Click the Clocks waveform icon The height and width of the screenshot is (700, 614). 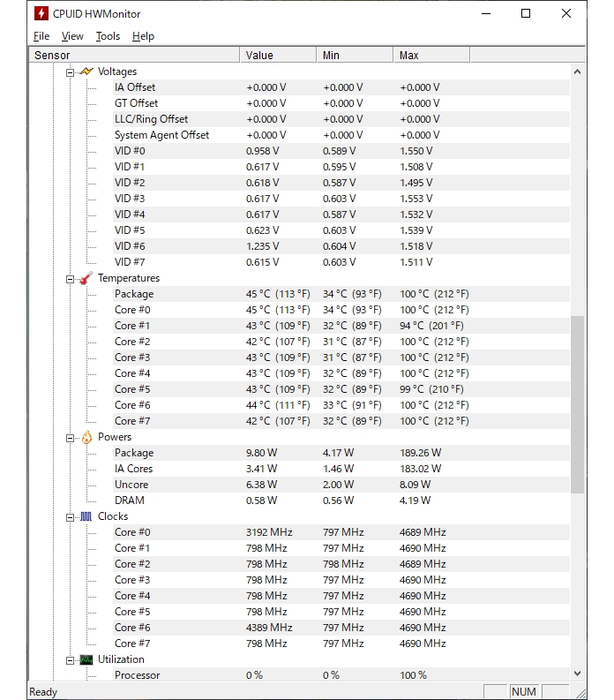point(86,516)
